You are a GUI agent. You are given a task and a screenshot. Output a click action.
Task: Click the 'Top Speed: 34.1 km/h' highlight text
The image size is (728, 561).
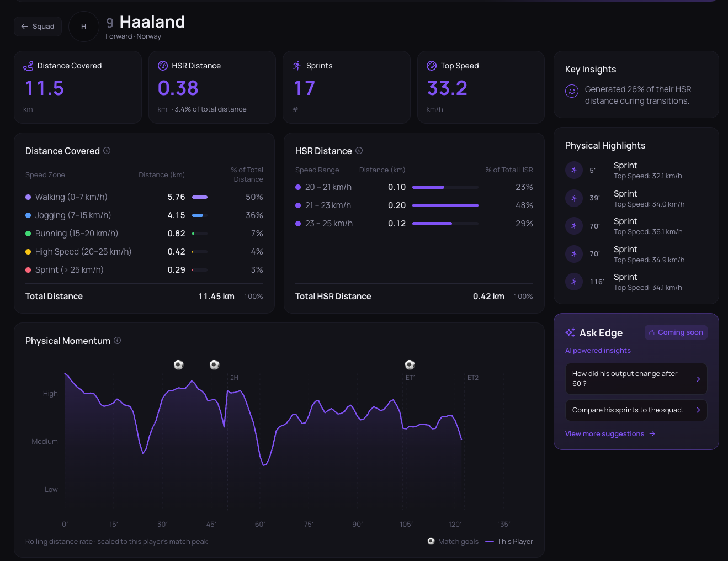(x=648, y=288)
